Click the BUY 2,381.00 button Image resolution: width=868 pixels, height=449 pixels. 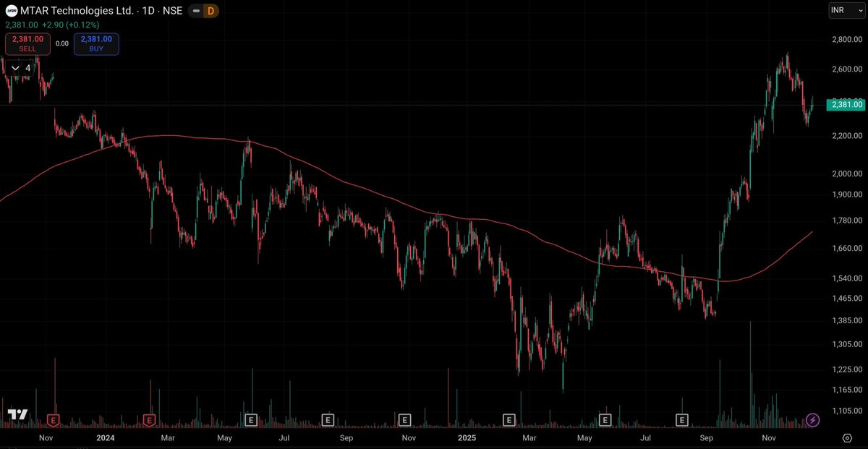[96, 43]
